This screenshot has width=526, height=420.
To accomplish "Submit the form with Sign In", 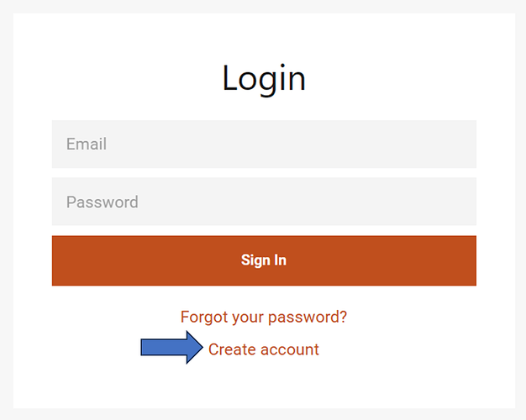I will tap(264, 260).
